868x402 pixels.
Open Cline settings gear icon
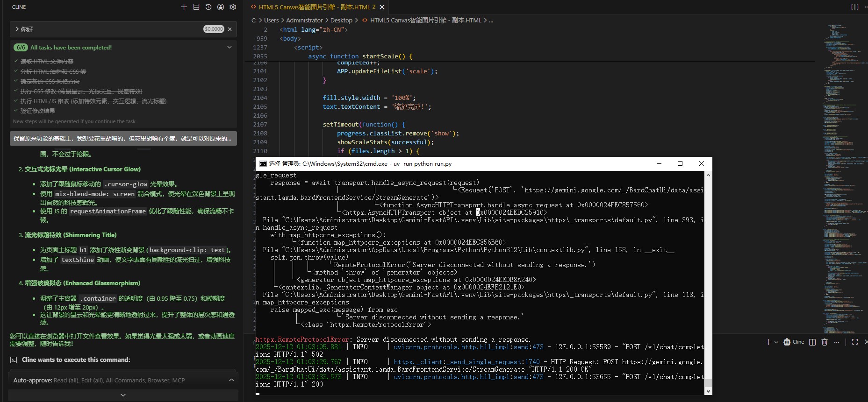click(233, 7)
